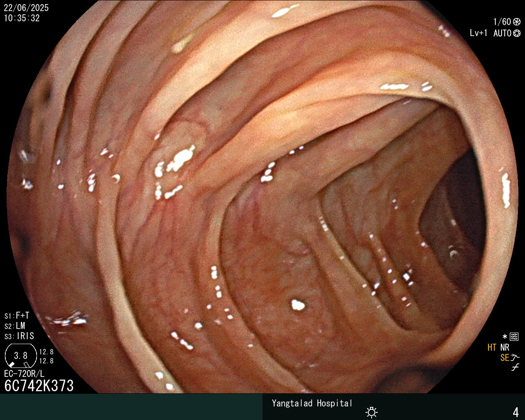Click the yellow SE indicator
Viewport: 525px width, 420px height.
pos(504,358)
